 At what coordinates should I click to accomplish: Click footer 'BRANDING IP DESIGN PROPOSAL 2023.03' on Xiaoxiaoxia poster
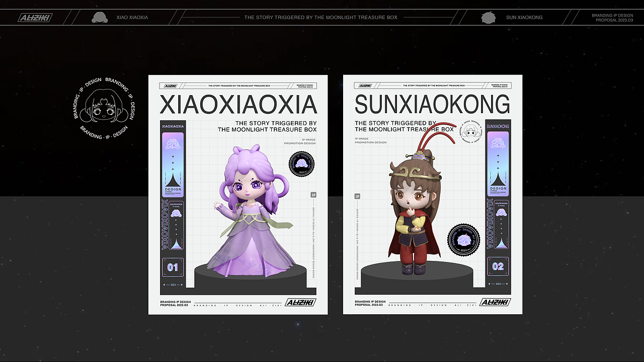click(x=176, y=303)
